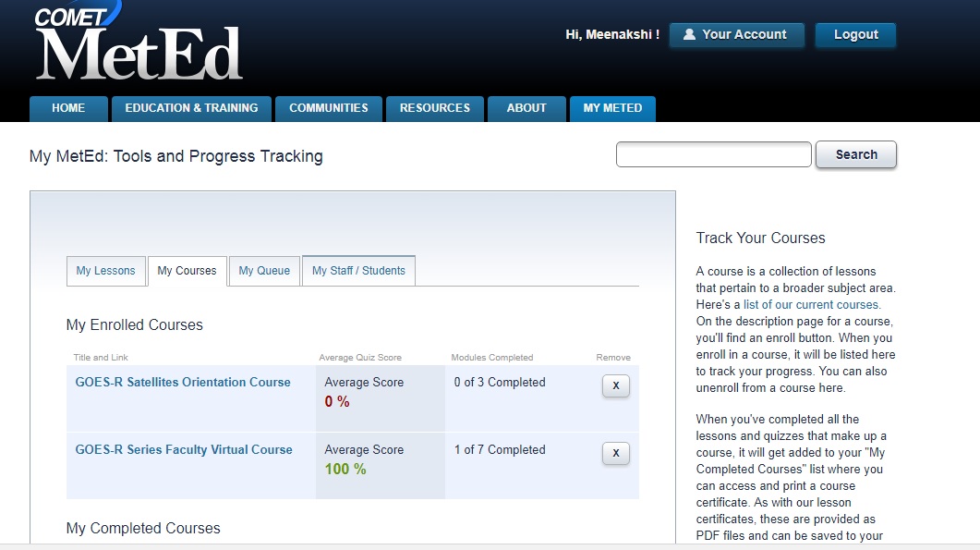Click the 'Remove' column header
Image resolution: width=980 pixels, height=550 pixels.
click(613, 358)
